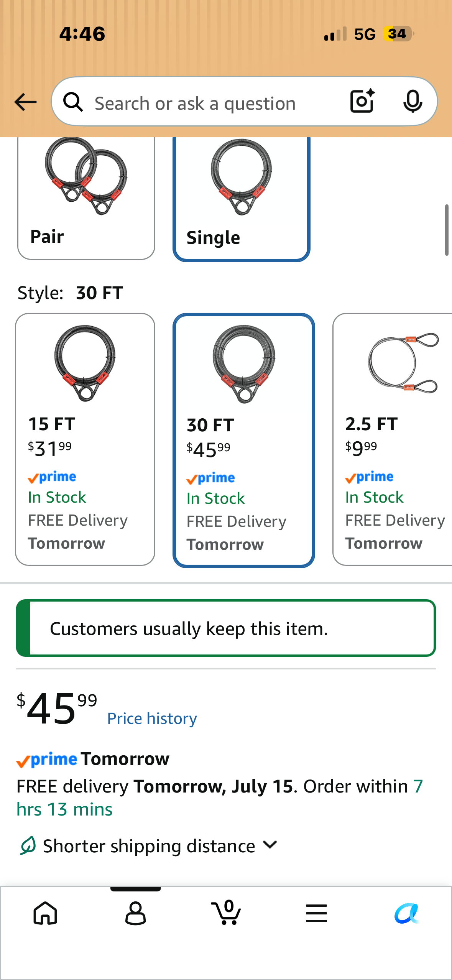Viewport: 452px width, 980px height.
Task: Select the Pair option
Action: [x=86, y=198]
